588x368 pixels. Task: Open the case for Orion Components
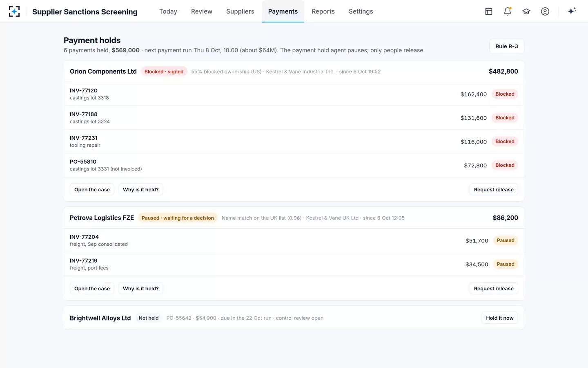click(92, 190)
